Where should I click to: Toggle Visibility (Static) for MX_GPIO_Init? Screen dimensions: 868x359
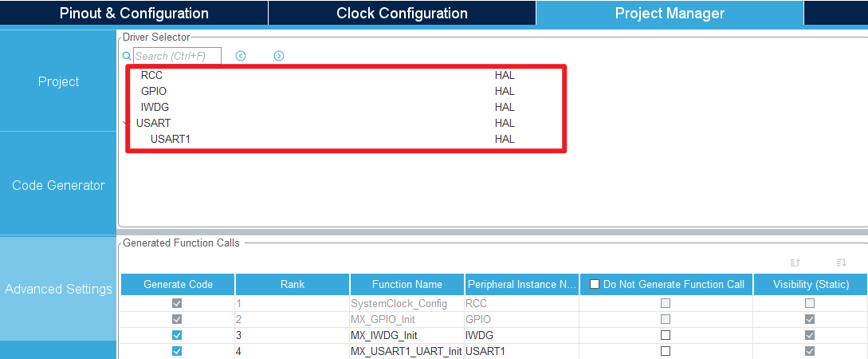coord(810,320)
